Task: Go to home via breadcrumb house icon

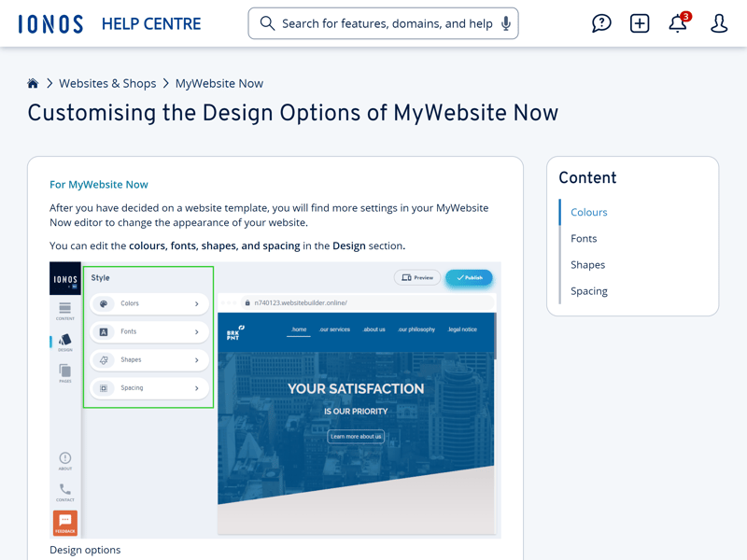Action: tap(33, 83)
